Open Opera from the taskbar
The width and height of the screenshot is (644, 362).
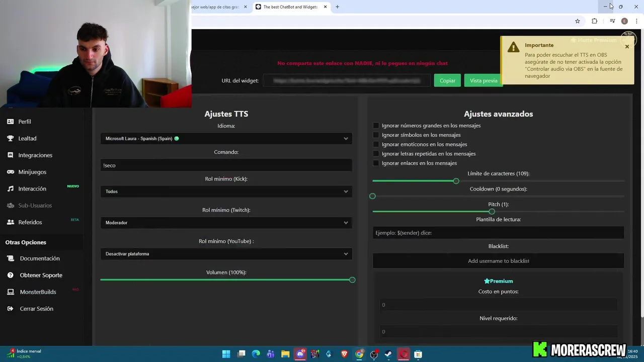[x=404, y=354]
